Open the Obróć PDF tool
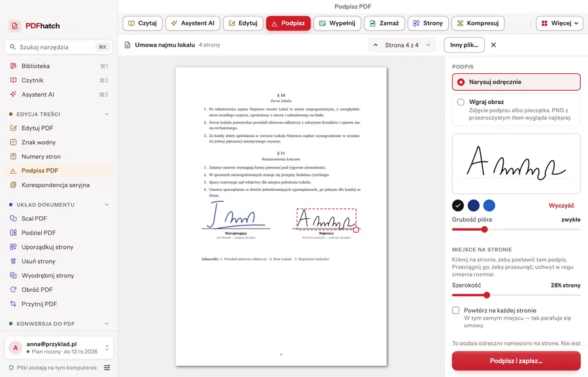 pos(59,289)
